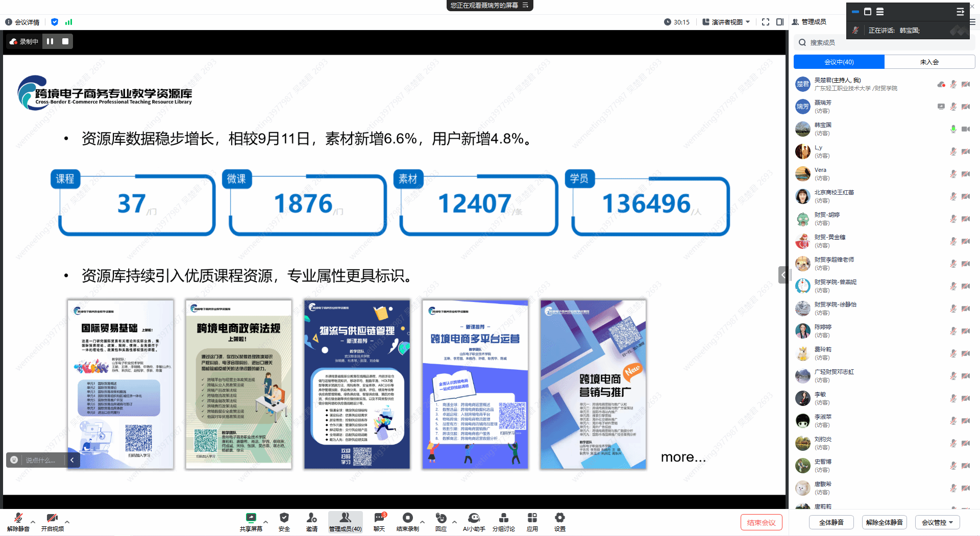Select the 会议中(40) tab

pyautogui.click(x=839, y=62)
